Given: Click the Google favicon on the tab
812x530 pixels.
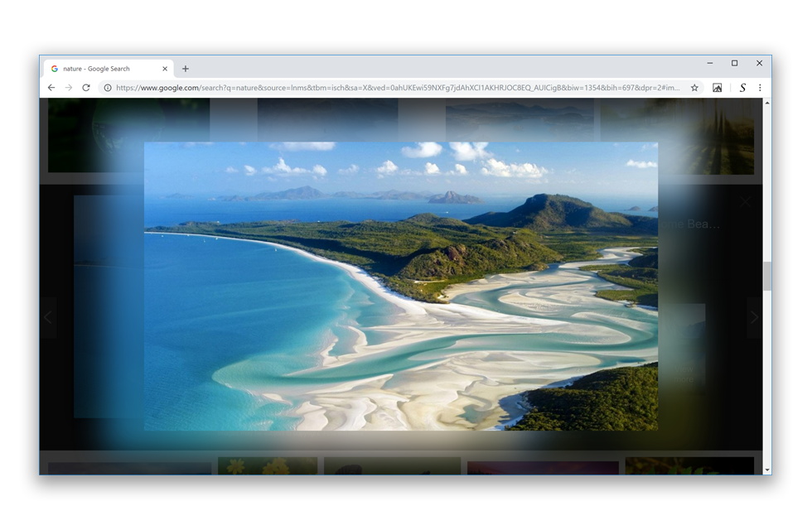Looking at the screenshot, I should 54,69.
